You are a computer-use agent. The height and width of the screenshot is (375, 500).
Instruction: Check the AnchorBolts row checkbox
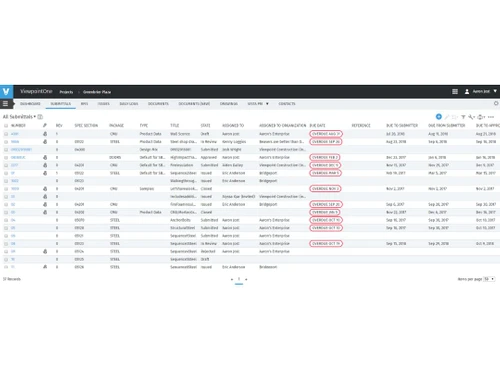coord(6,220)
